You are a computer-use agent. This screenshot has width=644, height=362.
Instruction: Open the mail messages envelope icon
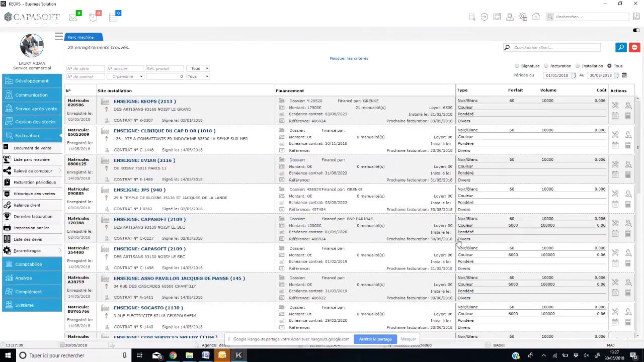(x=73, y=17)
